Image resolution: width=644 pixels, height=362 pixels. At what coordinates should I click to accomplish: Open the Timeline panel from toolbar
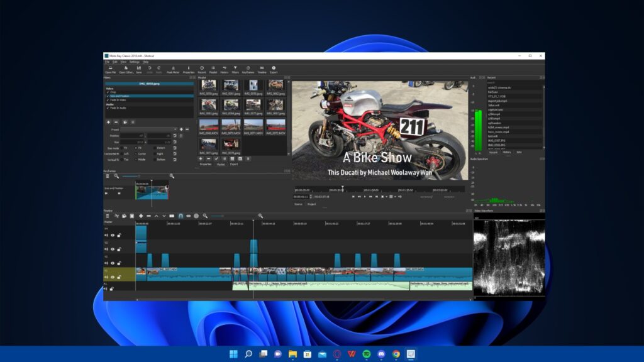coord(262,70)
